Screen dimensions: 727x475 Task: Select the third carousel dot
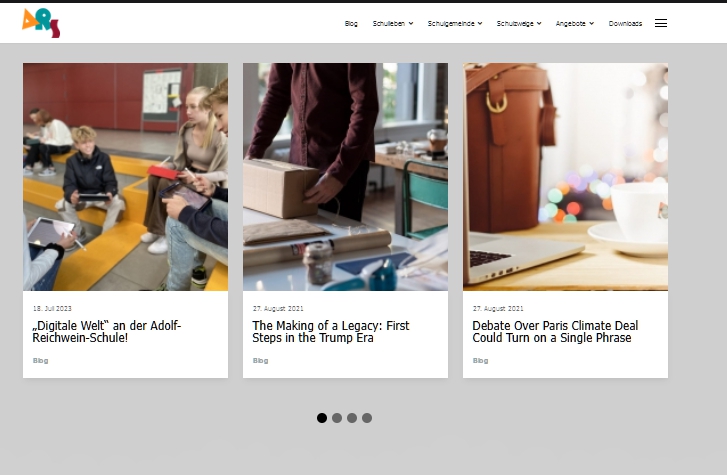coord(352,418)
